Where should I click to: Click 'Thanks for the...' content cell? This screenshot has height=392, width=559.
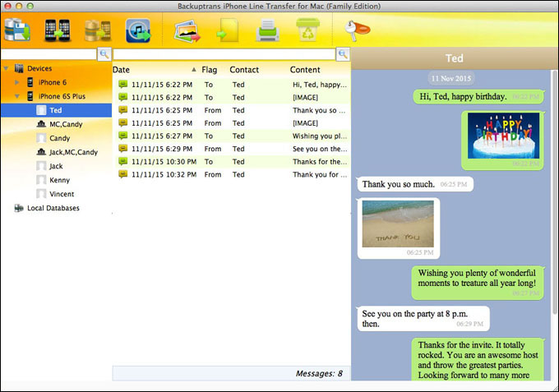point(320,161)
